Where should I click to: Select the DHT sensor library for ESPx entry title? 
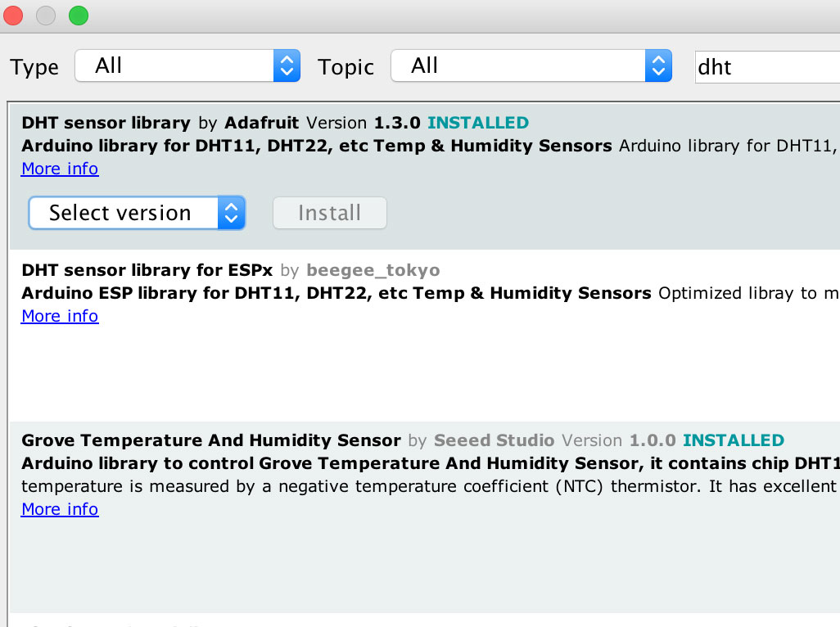[x=147, y=270]
